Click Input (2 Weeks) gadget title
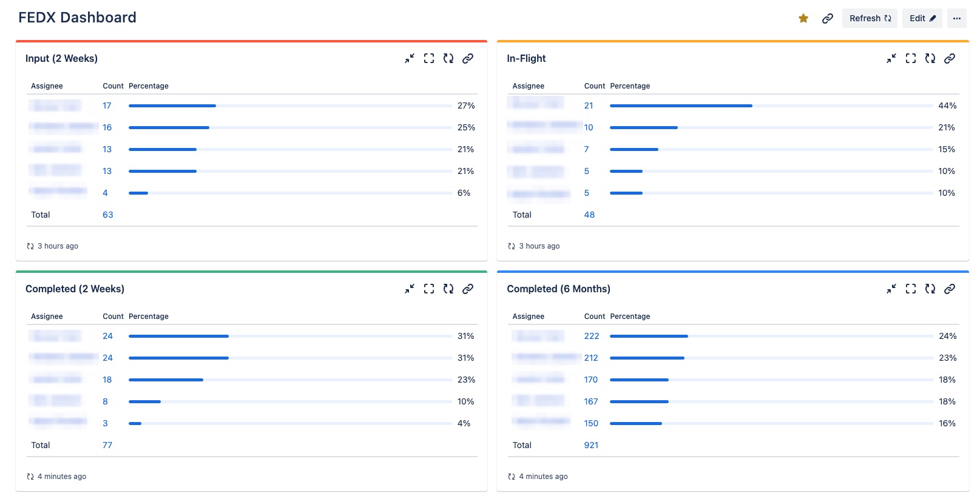 (x=61, y=58)
